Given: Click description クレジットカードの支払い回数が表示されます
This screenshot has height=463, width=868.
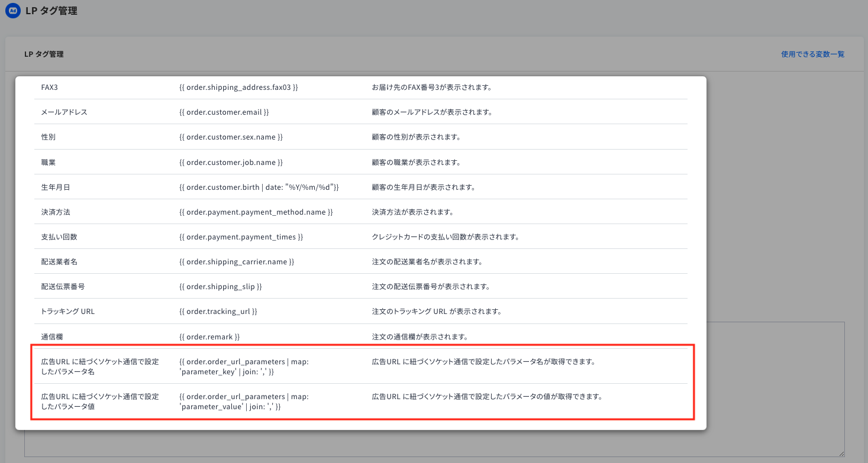Looking at the screenshot, I should pos(446,237).
